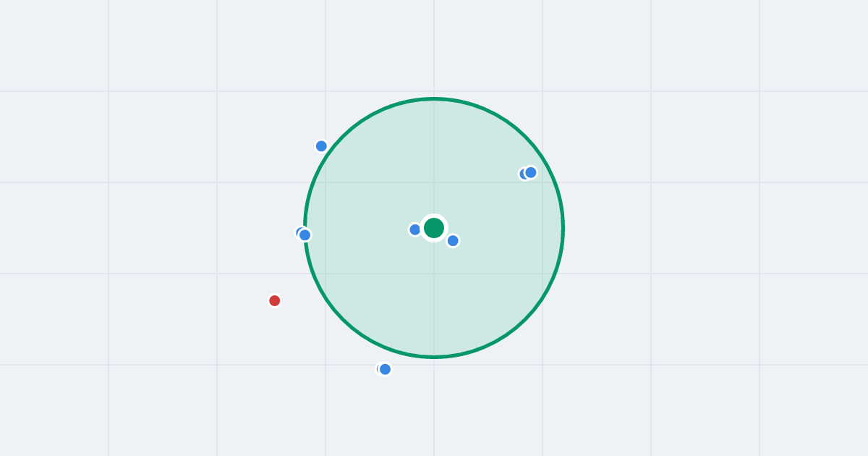Click grid intersection directly above the lone blue dot
The image size is (868, 456).
coord(325,91)
